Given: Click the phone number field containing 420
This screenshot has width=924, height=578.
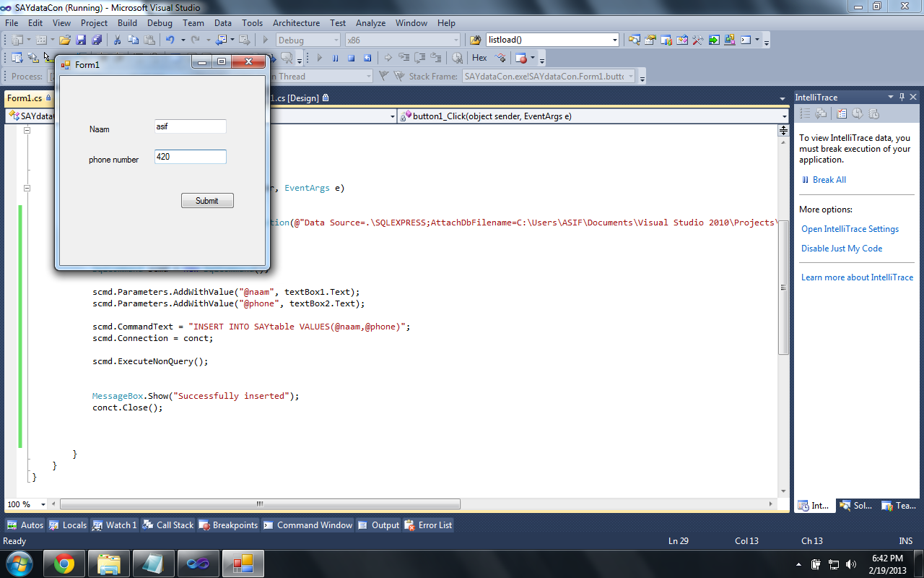Looking at the screenshot, I should [x=191, y=157].
